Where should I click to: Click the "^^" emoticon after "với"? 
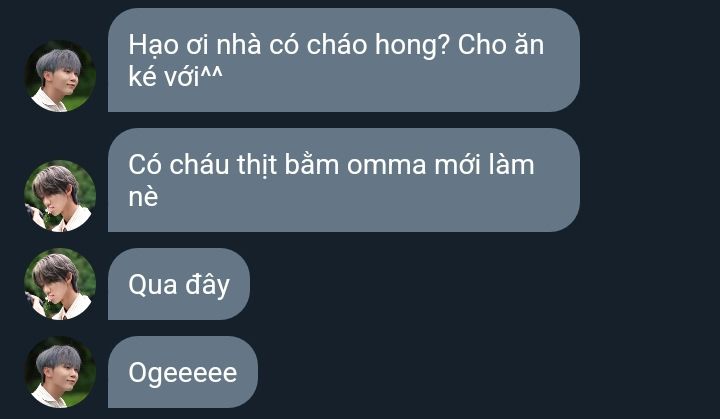212,73
